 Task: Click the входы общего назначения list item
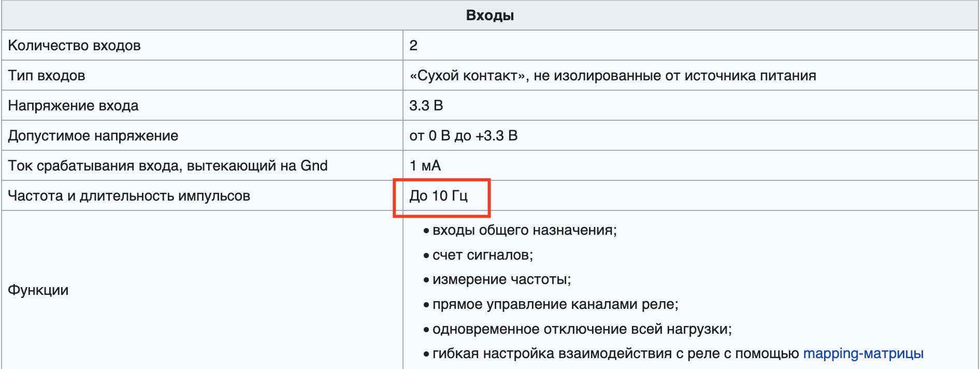click(x=524, y=230)
